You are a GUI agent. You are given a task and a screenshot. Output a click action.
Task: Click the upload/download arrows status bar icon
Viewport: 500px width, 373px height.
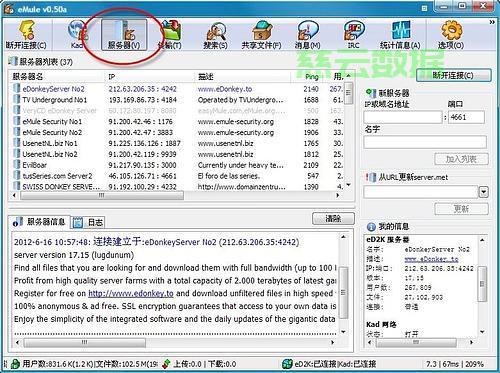click(167, 364)
